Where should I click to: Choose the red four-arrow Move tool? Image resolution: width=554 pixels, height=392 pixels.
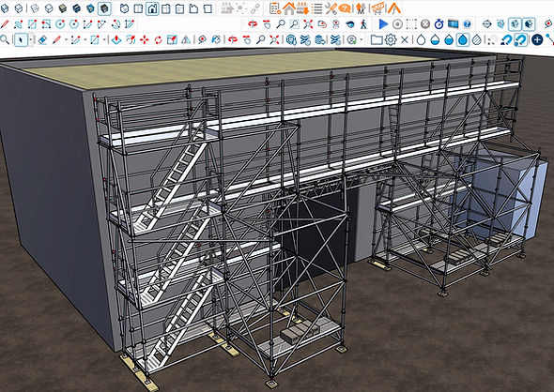[x=145, y=39]
